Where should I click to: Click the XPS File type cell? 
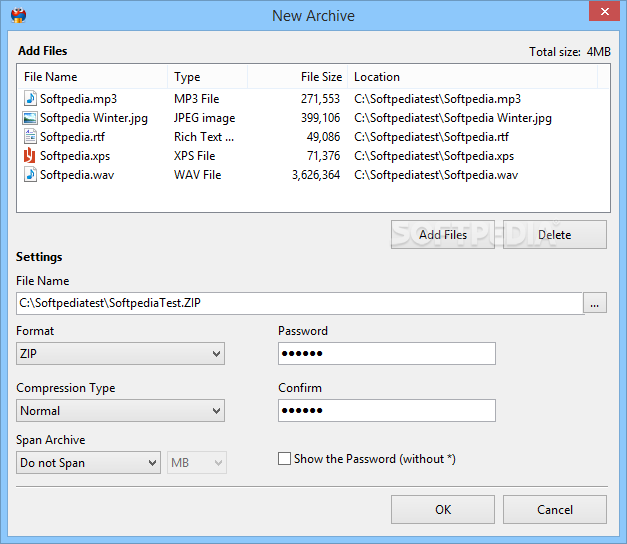[194, 156]
